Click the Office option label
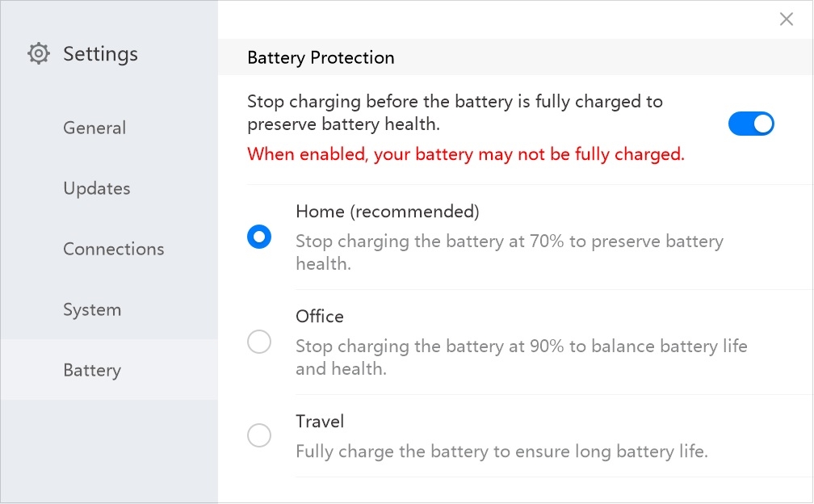Viewport: 814px width, 504px height. click(x=319, y=316)
